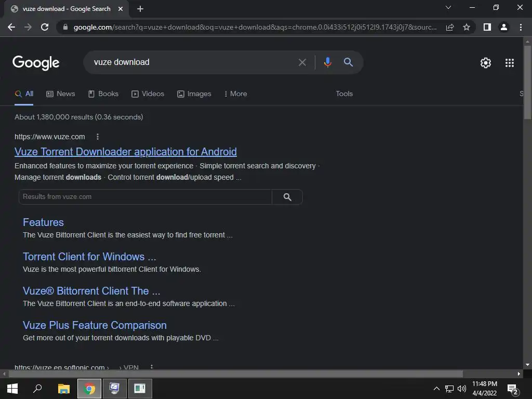Viewport: 532px width, 399px height.
Task: Open the Chrome side panel
Action: [x=487, y=27]
